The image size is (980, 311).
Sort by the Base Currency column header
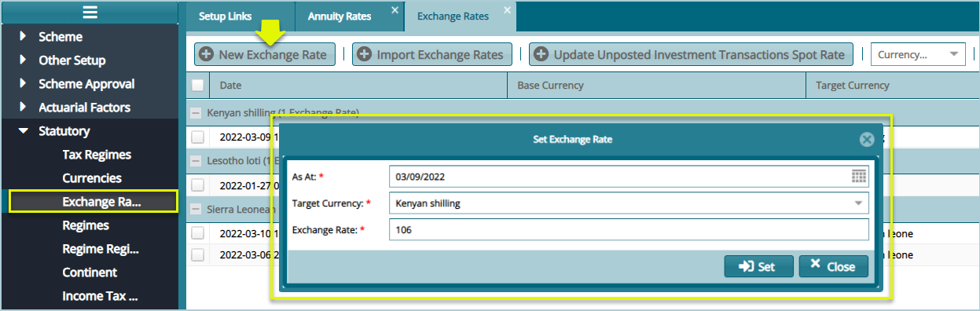(657, 85)
